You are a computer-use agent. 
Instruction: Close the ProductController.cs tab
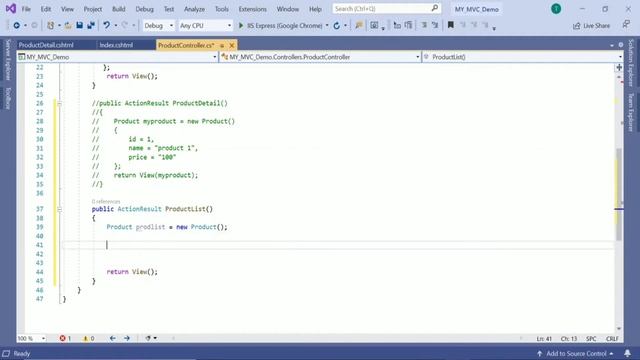232,45
